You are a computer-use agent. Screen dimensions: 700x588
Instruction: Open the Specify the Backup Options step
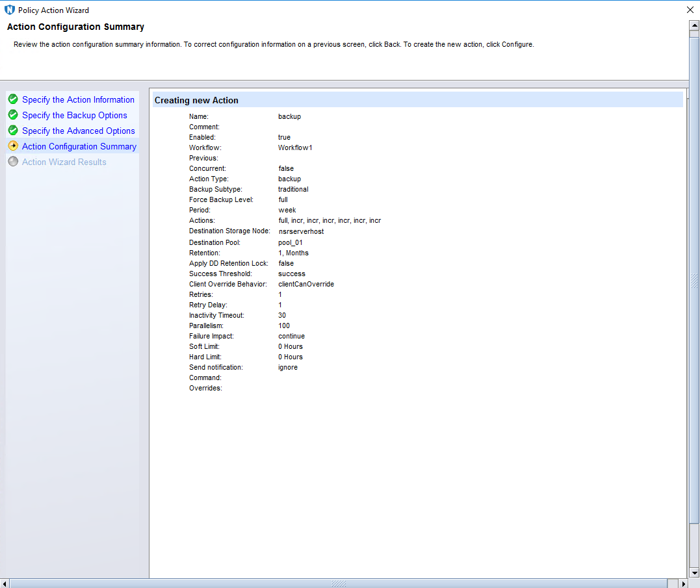(75, 115)
